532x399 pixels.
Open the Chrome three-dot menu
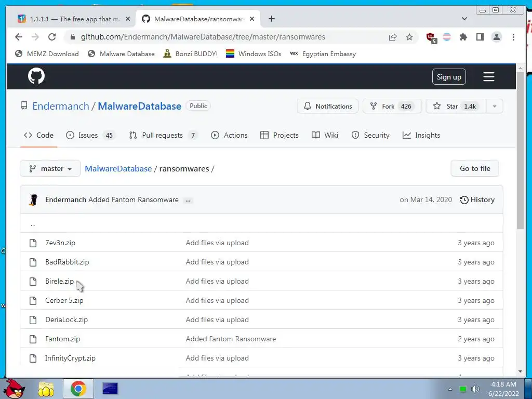513,37
